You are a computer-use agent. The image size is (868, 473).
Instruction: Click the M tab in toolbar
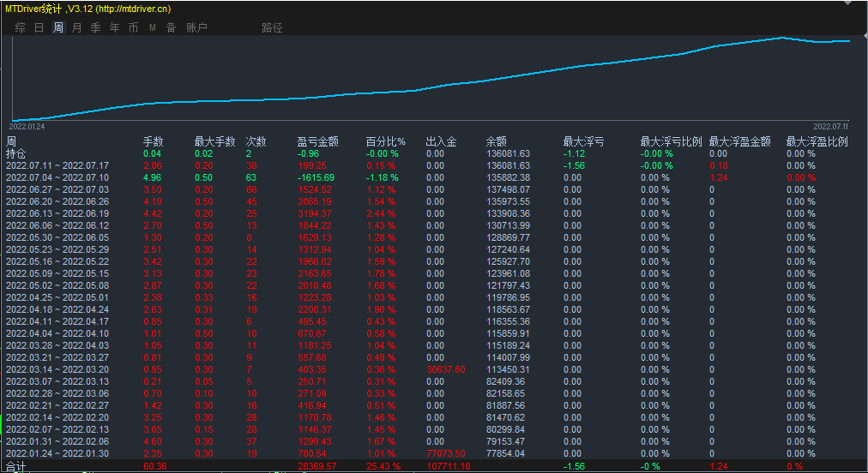(153, 27)
